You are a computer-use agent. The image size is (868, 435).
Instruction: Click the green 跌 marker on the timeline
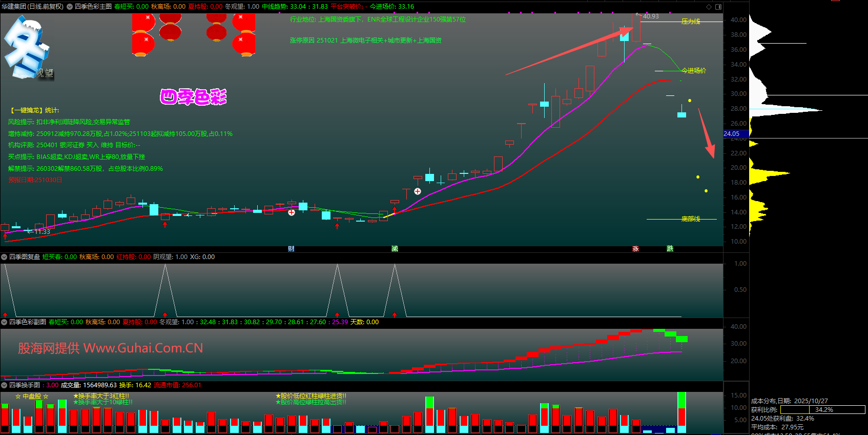(670, 249)
